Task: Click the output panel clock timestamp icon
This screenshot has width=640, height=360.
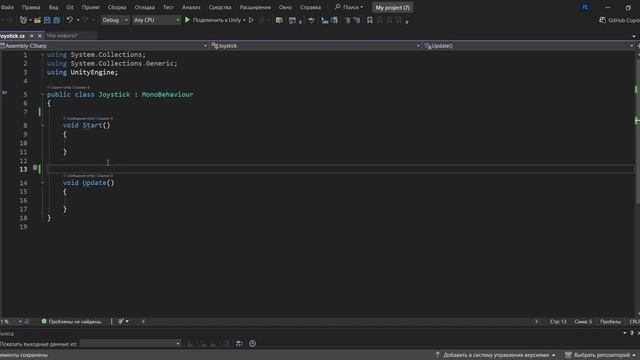Action: click(253, 344)
